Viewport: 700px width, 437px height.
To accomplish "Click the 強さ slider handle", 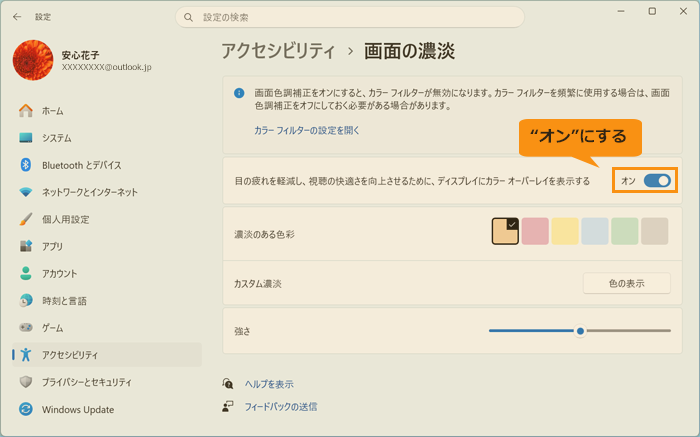I will pyautogui.click(x=580, y=331).
